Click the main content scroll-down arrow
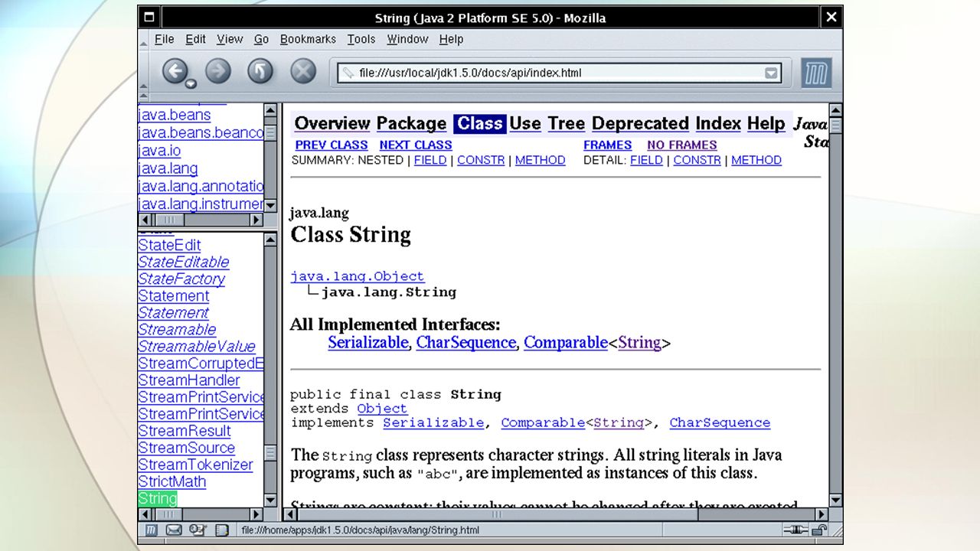The height and width of the screenshot is (551, 980). pyautogui.click(x=835, y=500)
